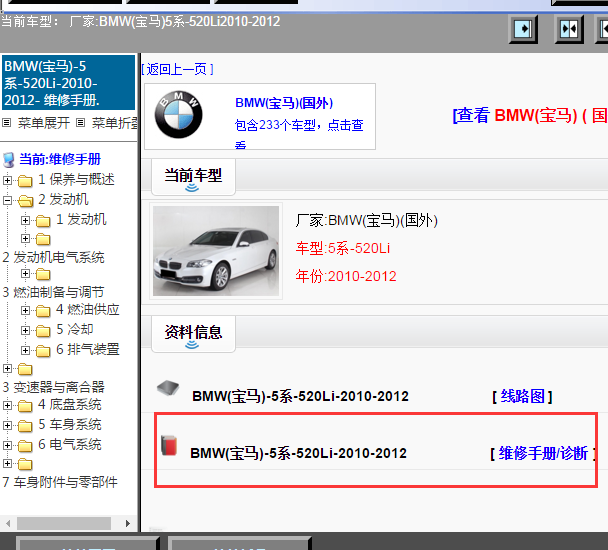Expand the child 1 发动机 node

pyautogui.click(x=25, y=220)
